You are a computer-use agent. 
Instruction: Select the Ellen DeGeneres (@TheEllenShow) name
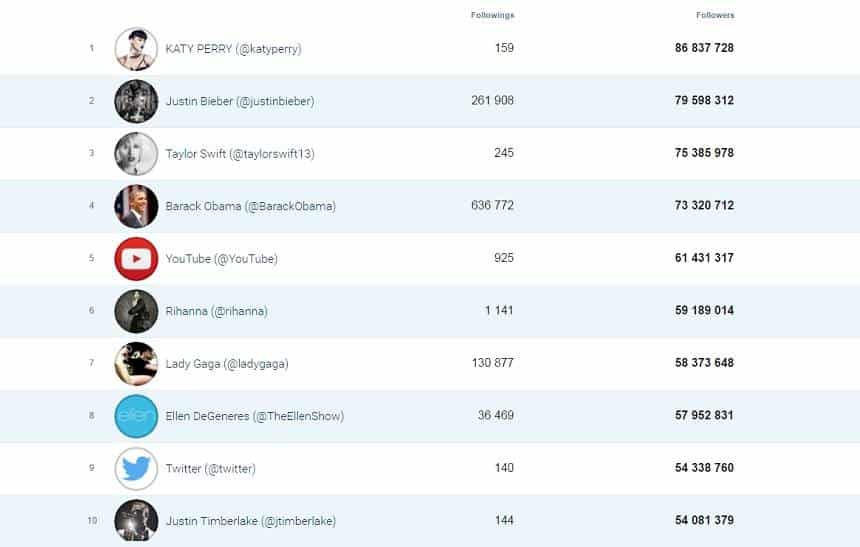[254, 416]
